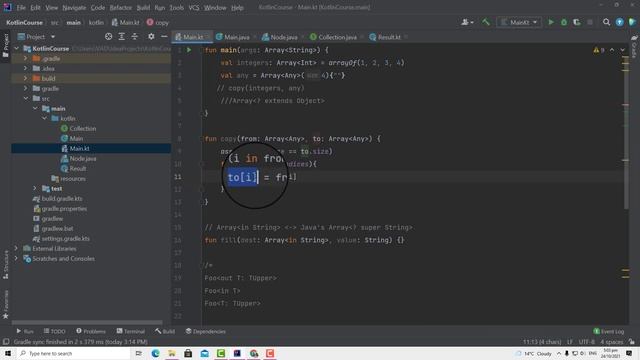640x360 pixels.
Task: Open Event Log from status bar
Action: coord(609,331)
